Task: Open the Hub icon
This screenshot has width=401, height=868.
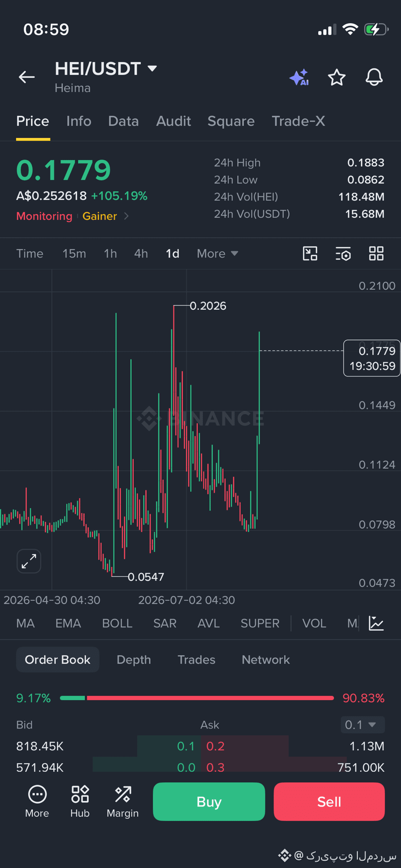Action: tap(80, 802)
